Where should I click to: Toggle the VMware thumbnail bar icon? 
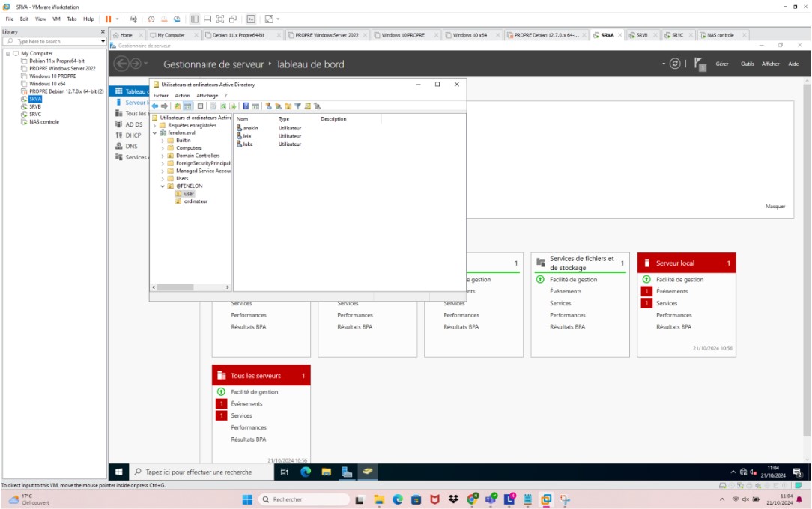[x=207, y=19]
